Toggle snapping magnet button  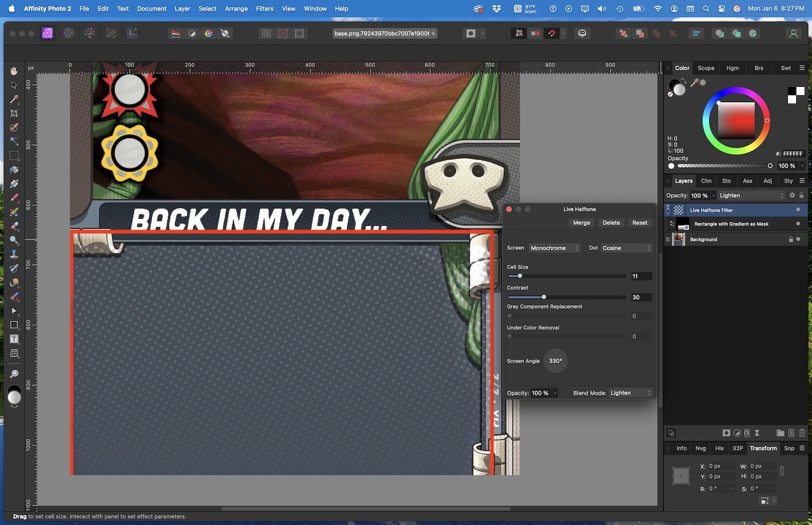tap(552, 34)
